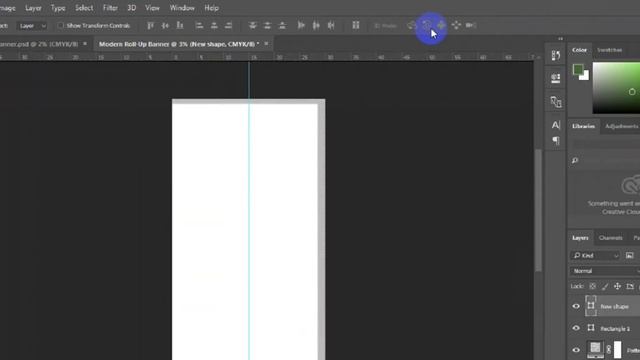Toggle visibility of the bottom pattern layer

coord(576,350)
